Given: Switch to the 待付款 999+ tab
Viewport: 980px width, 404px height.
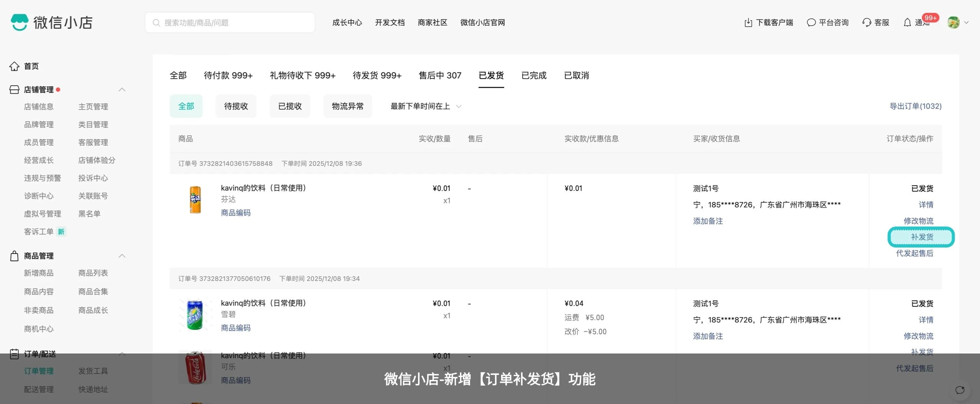Looking at the screenshot, I should [x=228, y=75].
